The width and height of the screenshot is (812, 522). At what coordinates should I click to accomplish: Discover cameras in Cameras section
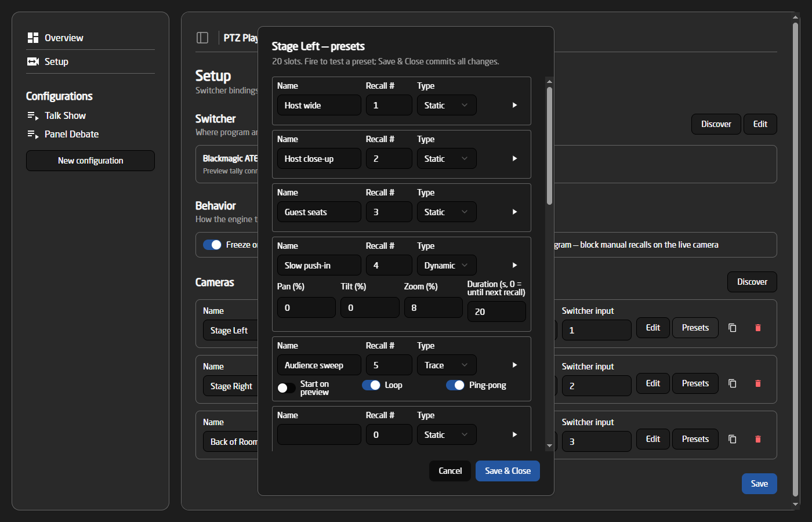pyautogui.click(x=752, y=282)
